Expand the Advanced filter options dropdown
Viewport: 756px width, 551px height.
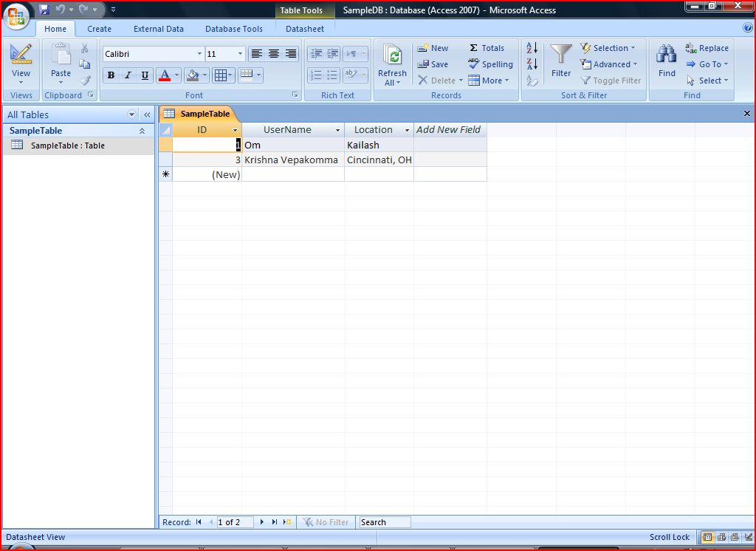tap(609, 64)
